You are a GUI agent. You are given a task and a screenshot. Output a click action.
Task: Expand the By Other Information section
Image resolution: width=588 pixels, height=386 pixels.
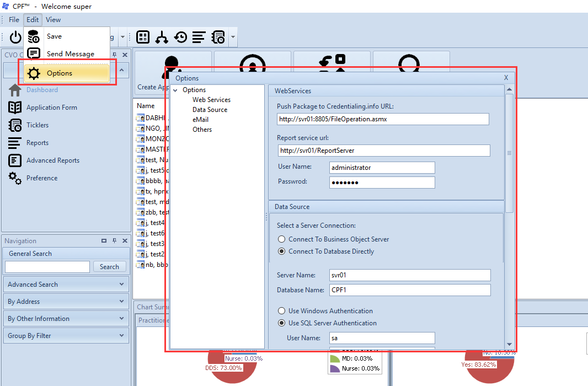point(121,318)
